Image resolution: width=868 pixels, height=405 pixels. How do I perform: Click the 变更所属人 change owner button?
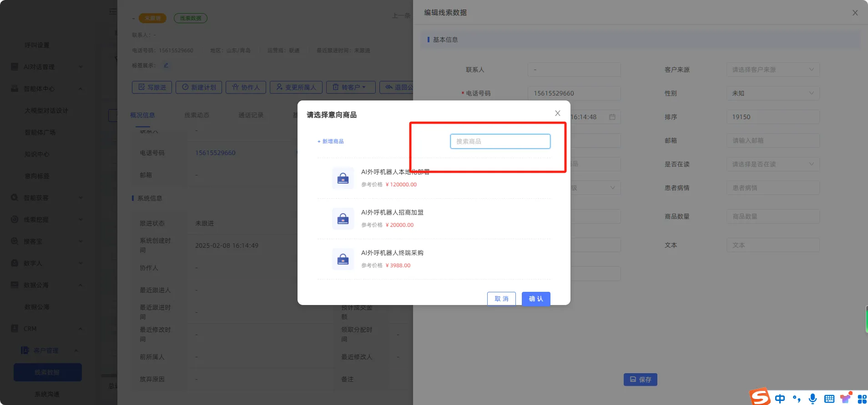click(296, 87)
